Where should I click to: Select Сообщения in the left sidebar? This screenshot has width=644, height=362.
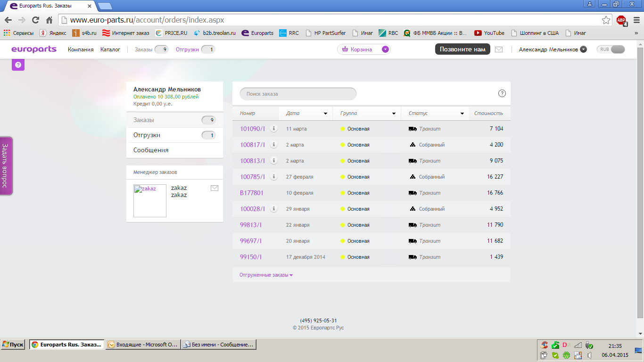(151, 150)
